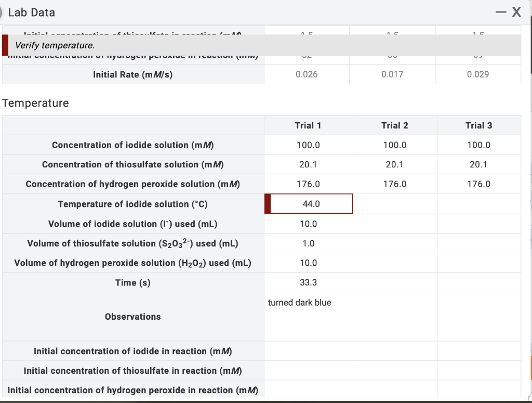This screenshot has width=532, height=403.
Task: Click Trial 3 initial hydrogen peroxide concentration cell
Action: click(478, 389)
